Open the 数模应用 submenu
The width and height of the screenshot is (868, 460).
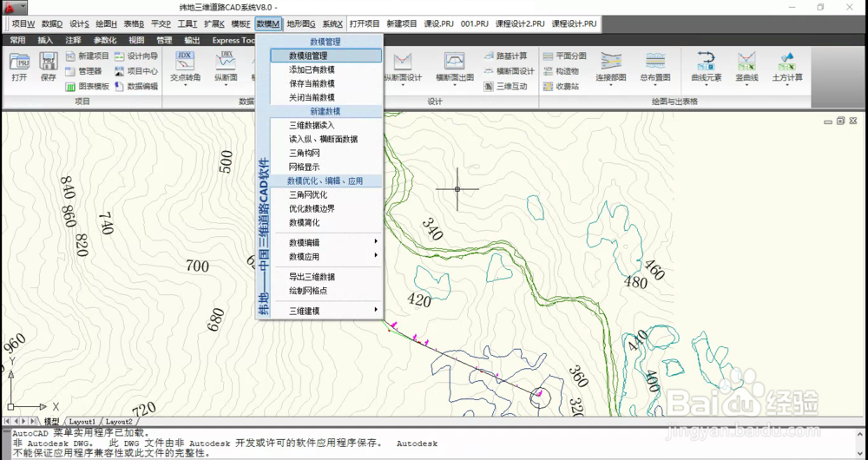tap(326, 256)
